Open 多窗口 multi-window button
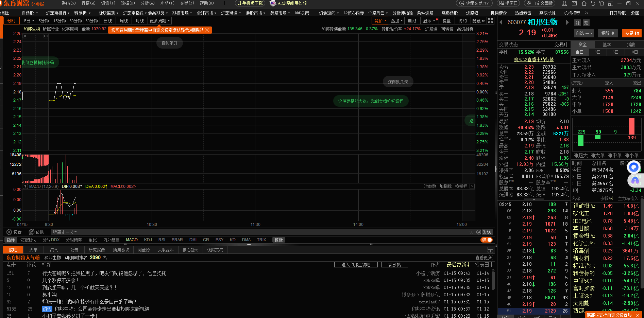 [x=508, y=3]
